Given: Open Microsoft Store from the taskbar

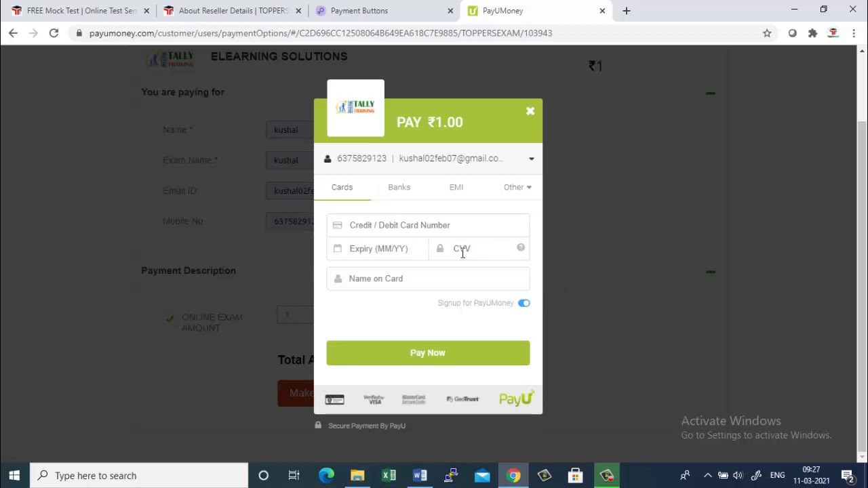Looking at the screenshot, I should 576,476.
